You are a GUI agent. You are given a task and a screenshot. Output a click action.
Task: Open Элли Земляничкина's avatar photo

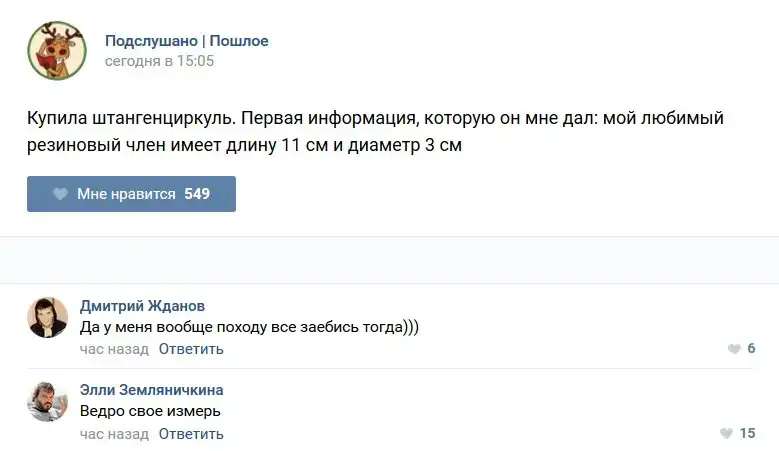pos(47,401)
